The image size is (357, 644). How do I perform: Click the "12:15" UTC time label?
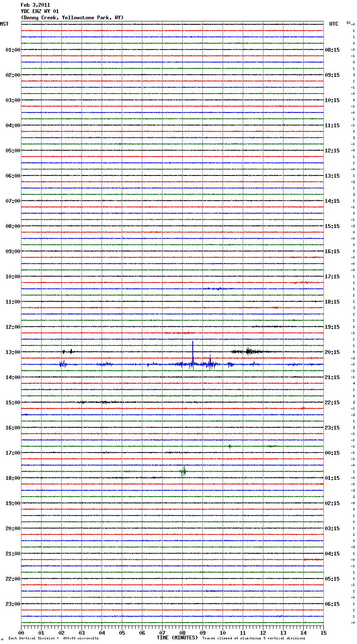point(332,151)
